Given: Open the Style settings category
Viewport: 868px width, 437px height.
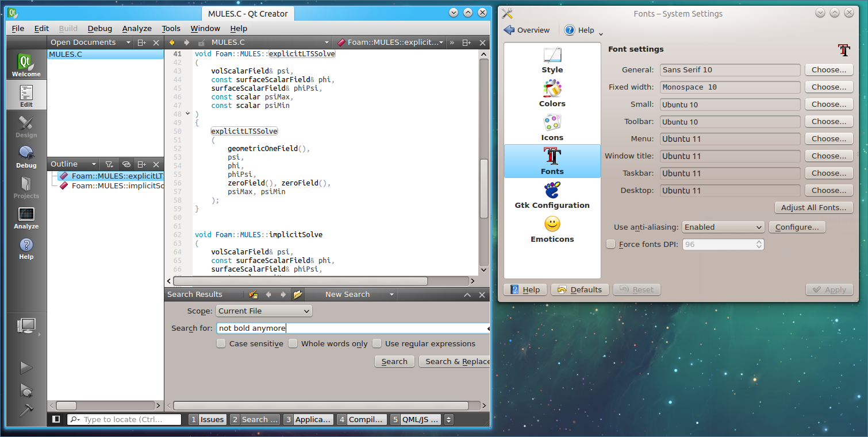Looking at the screenshot, I should click(552, 61).
